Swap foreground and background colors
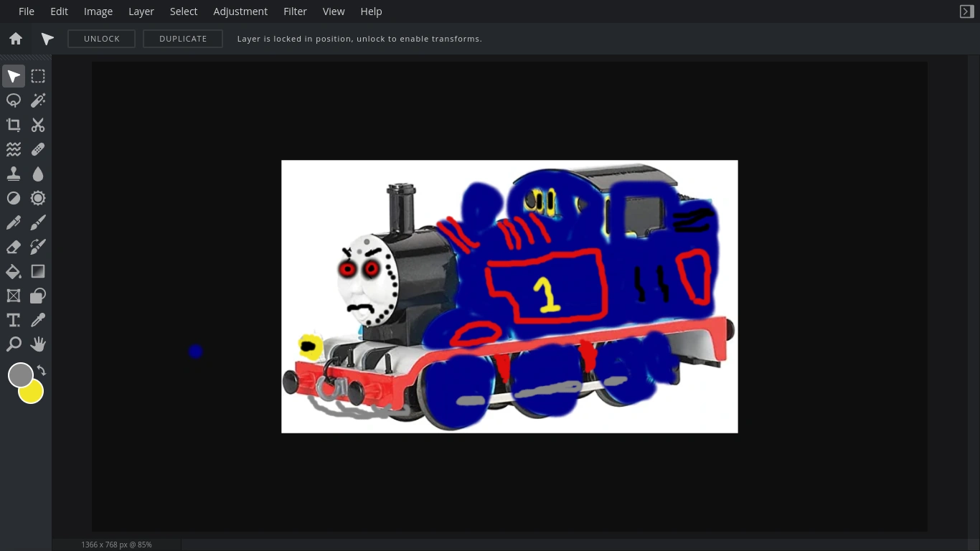This screenshot has height=551, width=980. point(42,370)
